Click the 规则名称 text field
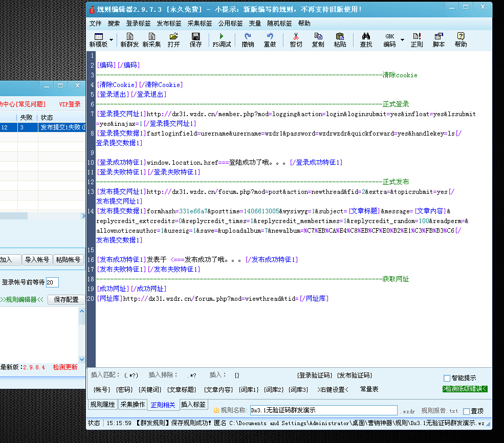The height and width of the screenshot is (443, 504). 323,410
